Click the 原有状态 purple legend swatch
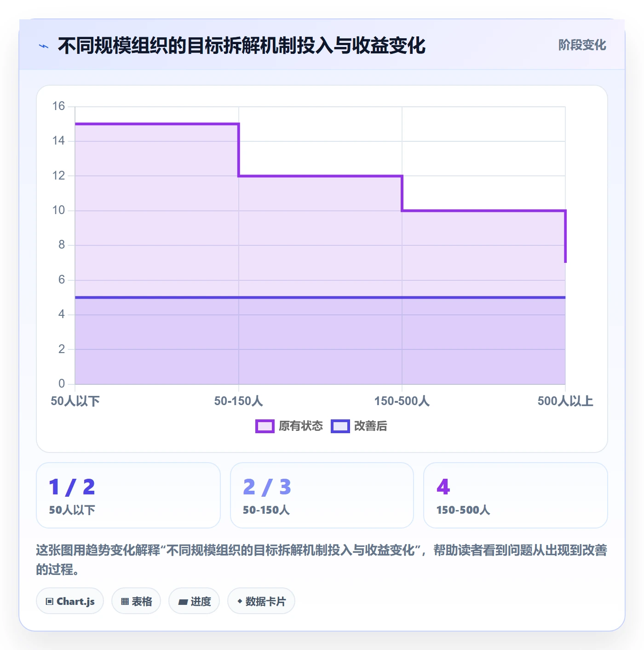 pos(265,426)
